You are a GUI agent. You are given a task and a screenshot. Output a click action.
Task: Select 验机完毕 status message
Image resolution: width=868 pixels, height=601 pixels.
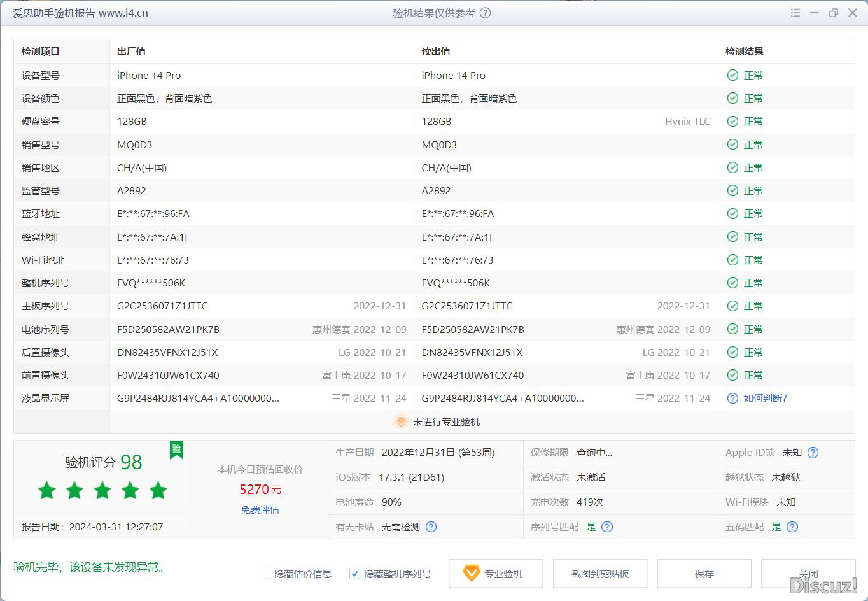(89, 567)
